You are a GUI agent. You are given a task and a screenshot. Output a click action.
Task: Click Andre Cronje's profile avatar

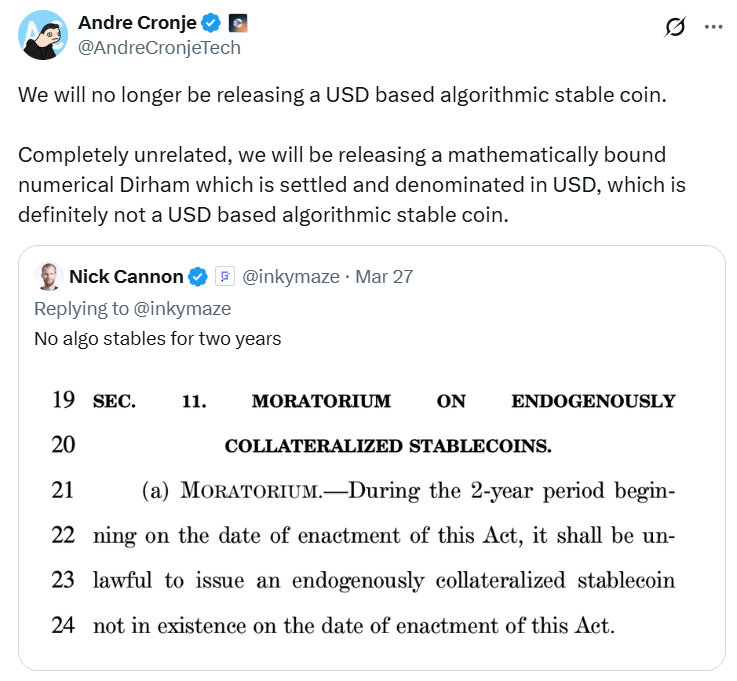42,35
